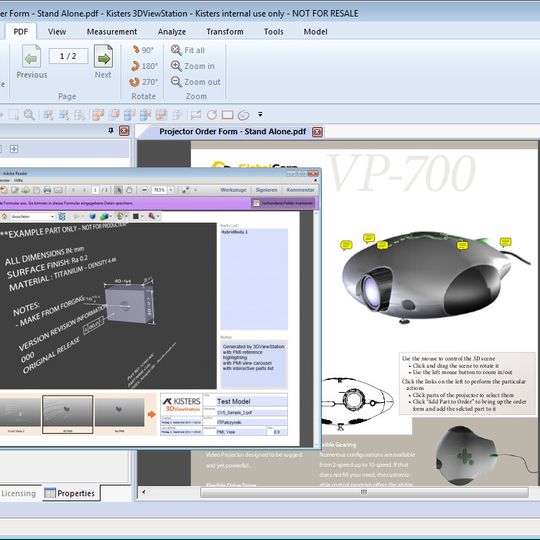Click the home view icon in 3D toolbar

click(x=4, y=216)
